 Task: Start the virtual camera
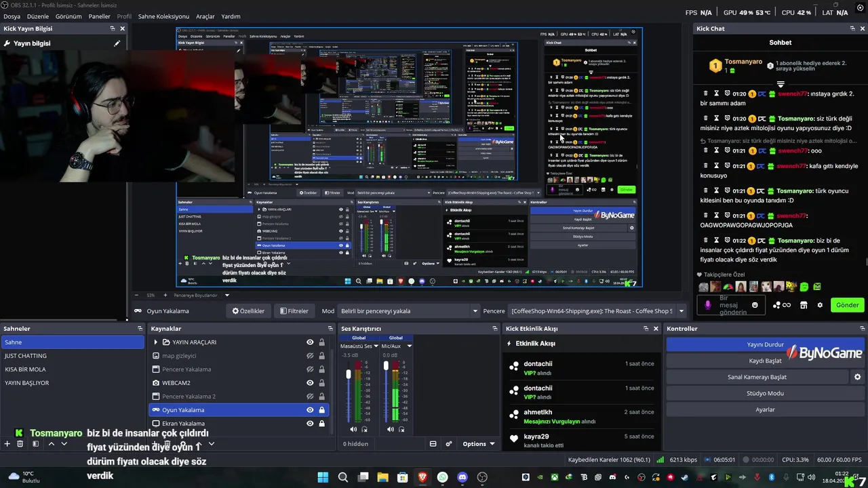click(757, 377)
